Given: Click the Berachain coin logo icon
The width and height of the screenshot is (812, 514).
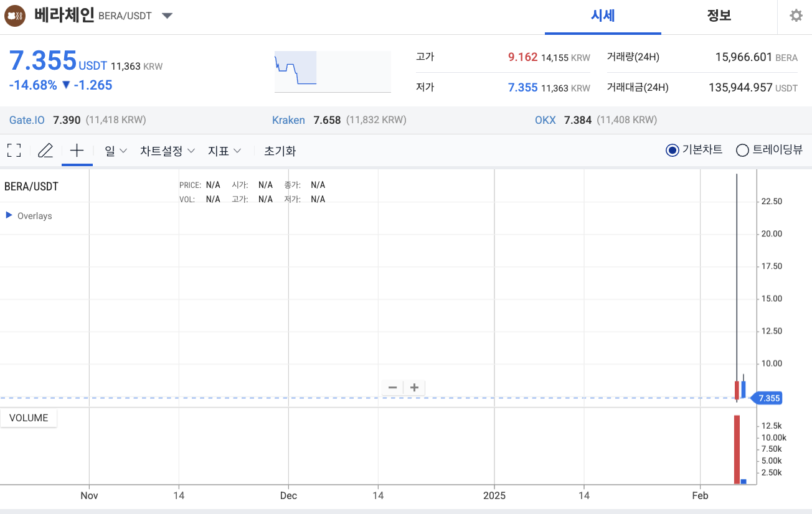Looking at the screenshot, I should pos(14,16).
